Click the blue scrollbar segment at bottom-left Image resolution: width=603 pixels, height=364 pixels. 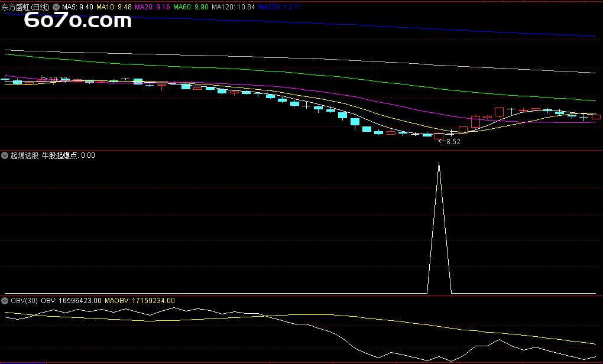pos(22,363)
